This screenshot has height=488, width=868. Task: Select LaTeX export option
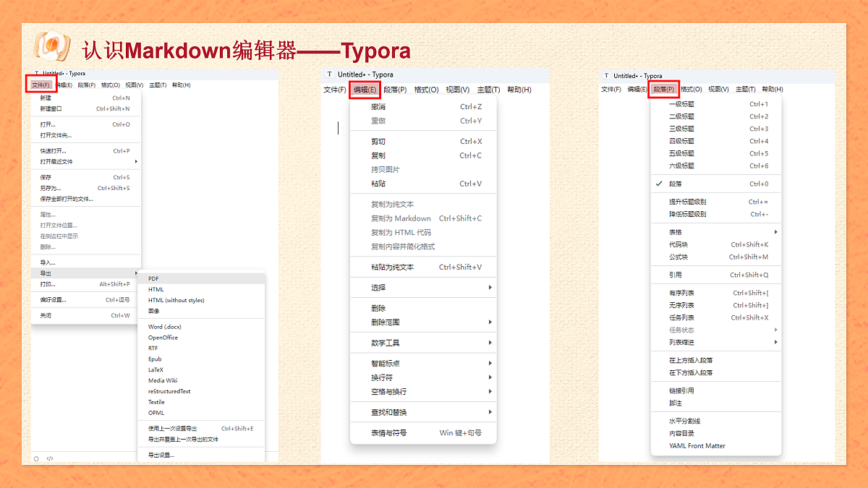(202, 369)
